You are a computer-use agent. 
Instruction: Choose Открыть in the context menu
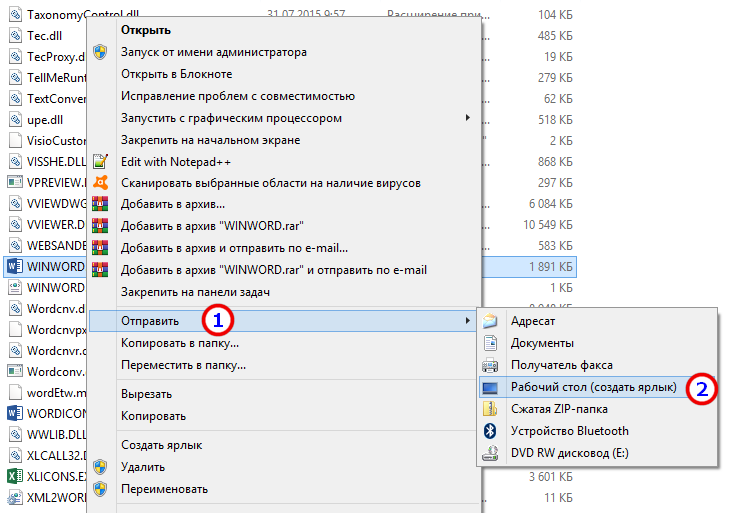(146, 30)
